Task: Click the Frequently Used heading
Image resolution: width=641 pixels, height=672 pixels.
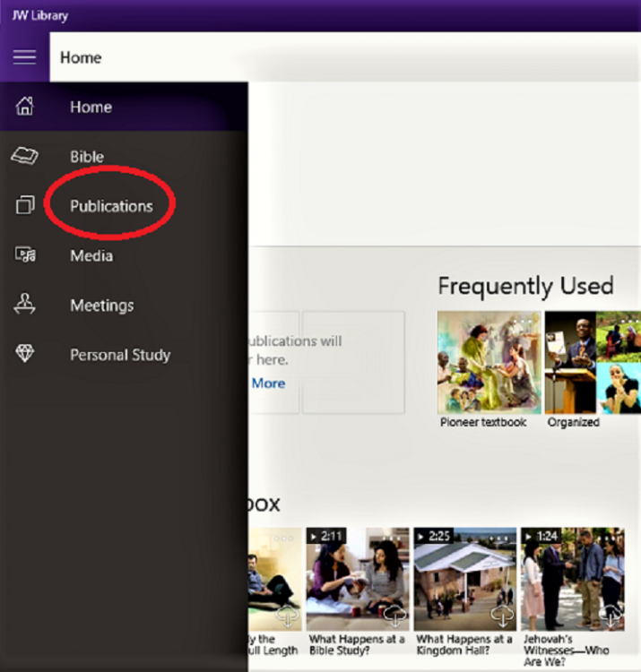Action: (525, 287)
